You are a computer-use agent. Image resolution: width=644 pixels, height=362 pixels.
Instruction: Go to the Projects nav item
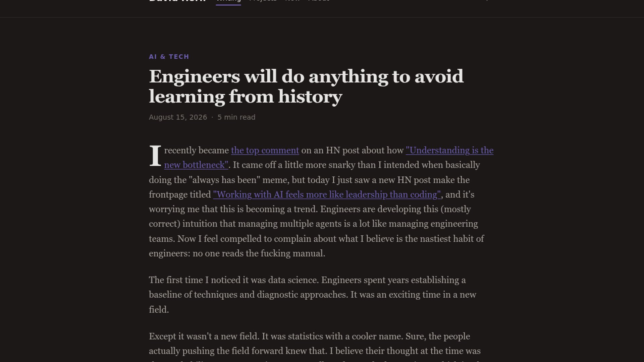click(x=263, y=1)
